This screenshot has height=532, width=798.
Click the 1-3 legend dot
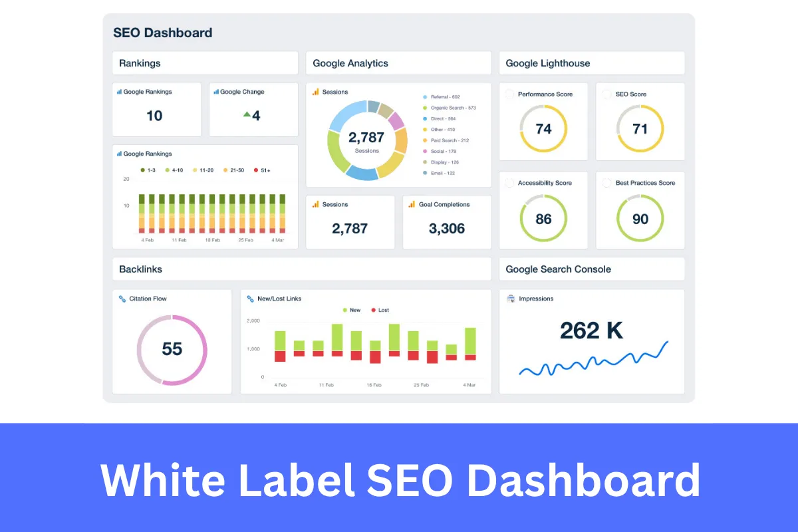coord(142,170)
